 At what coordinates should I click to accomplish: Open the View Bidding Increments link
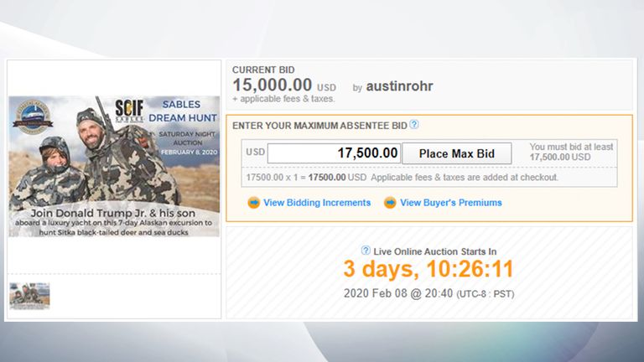point(317,203)
